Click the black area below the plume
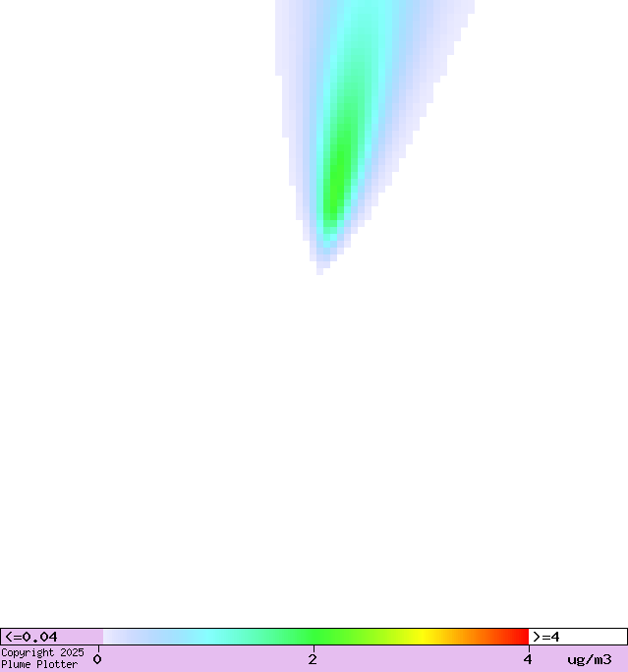Viewport: 628px width, 672px height. (314, 442)
